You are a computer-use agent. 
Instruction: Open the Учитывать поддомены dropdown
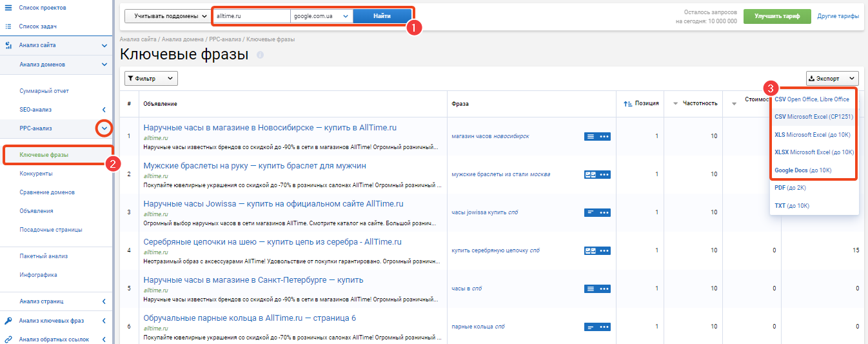167,15
